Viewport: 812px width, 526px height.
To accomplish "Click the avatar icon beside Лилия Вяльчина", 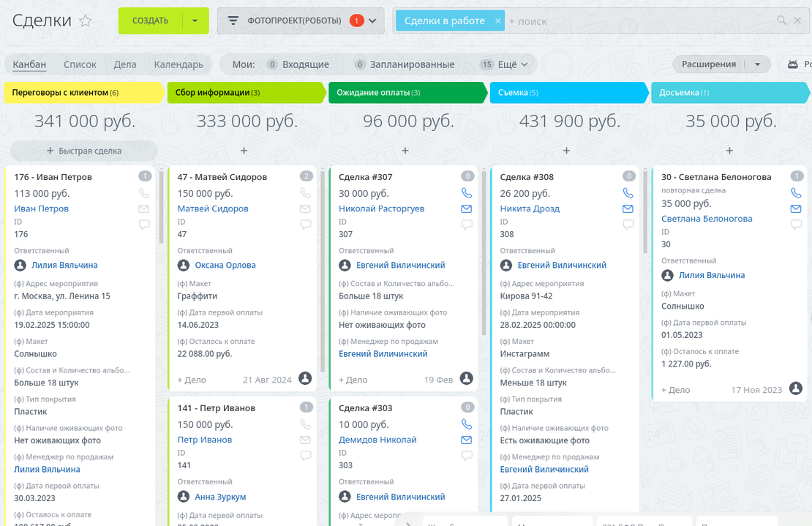I will 21,265.
